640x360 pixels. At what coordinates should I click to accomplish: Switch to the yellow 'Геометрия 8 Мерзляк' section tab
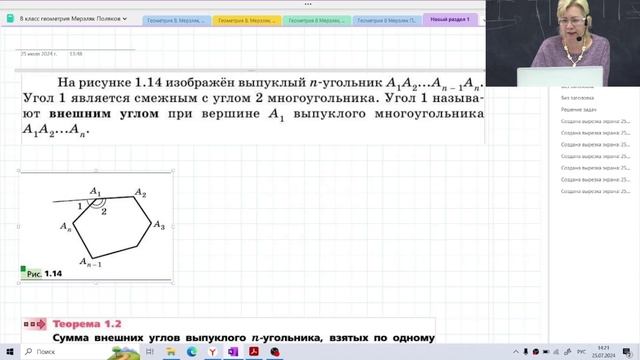247,20
